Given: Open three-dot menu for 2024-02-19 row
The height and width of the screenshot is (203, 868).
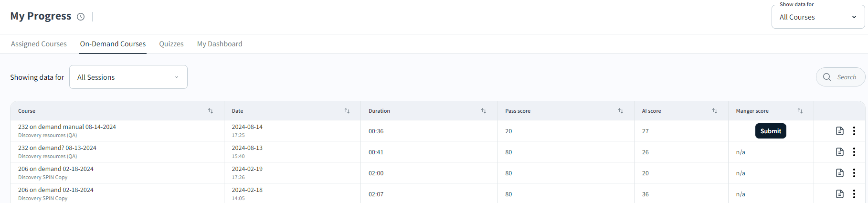Looking at the screenshot, I should pos(854,173).
